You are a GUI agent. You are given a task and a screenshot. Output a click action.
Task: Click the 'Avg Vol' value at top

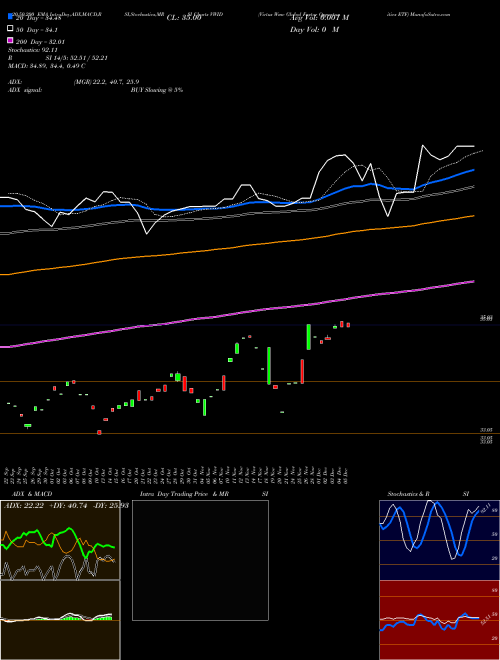[319, 18]
